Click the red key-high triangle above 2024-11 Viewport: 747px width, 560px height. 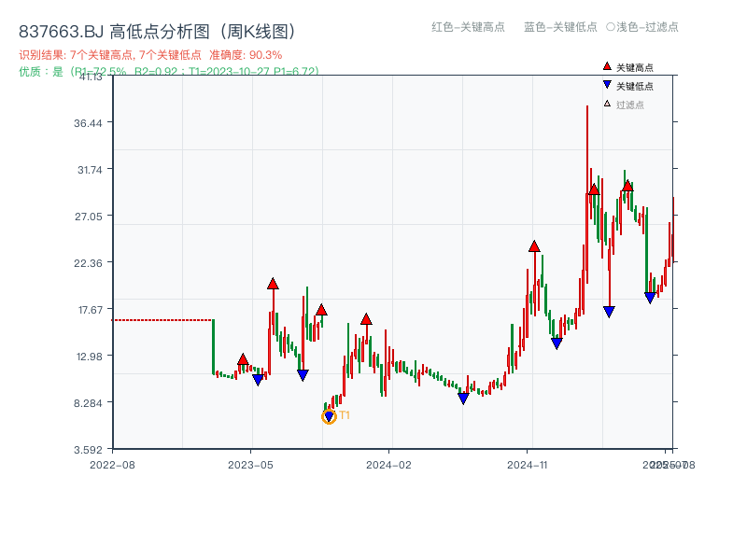534,247
